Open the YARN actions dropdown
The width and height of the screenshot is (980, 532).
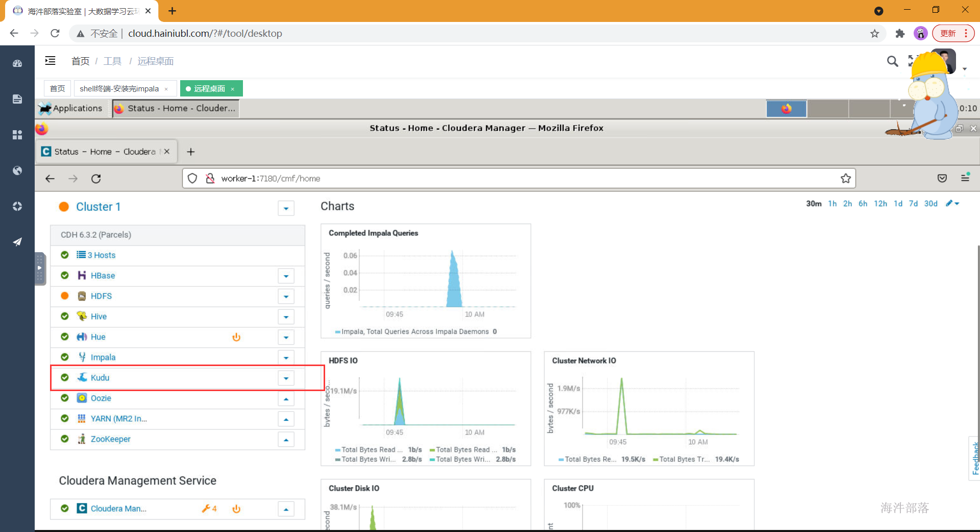click(x=286, y=419)
